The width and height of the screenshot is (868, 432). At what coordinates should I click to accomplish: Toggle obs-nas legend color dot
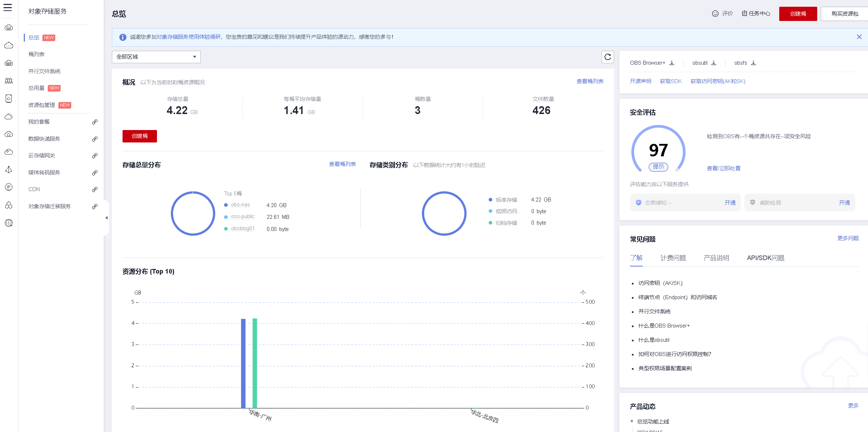226,205
